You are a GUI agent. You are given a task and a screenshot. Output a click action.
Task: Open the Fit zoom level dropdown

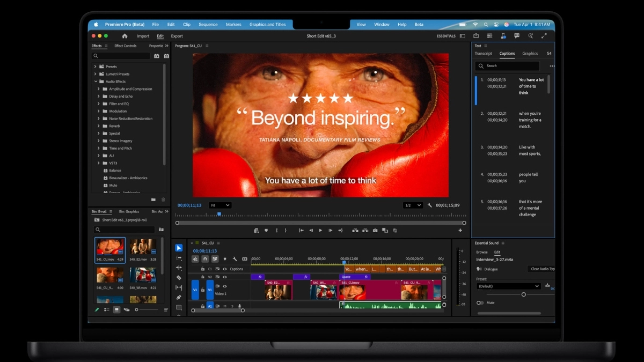[x=220, y=205]
